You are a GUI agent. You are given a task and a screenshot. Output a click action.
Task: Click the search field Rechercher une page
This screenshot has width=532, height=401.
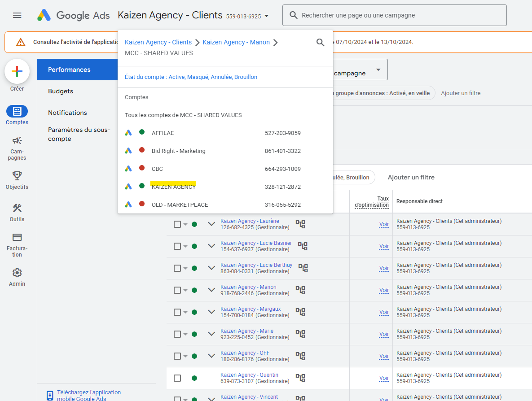coord(395,15)
